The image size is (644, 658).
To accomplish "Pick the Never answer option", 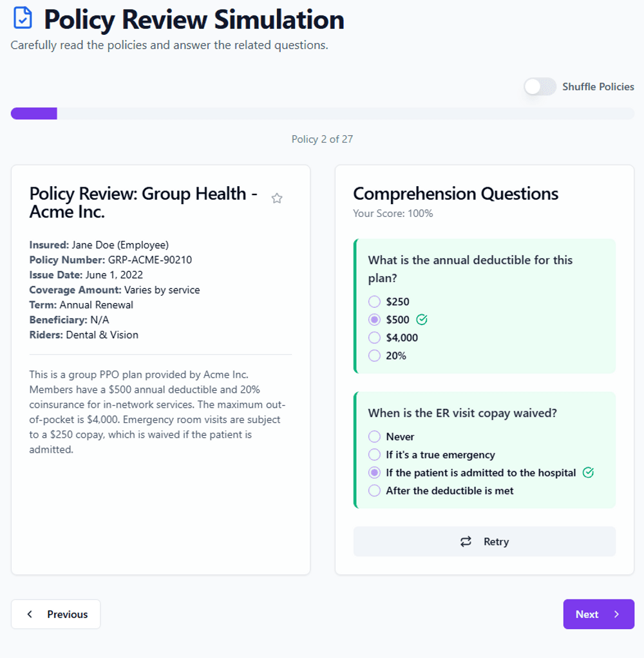I will coord(375,437).
